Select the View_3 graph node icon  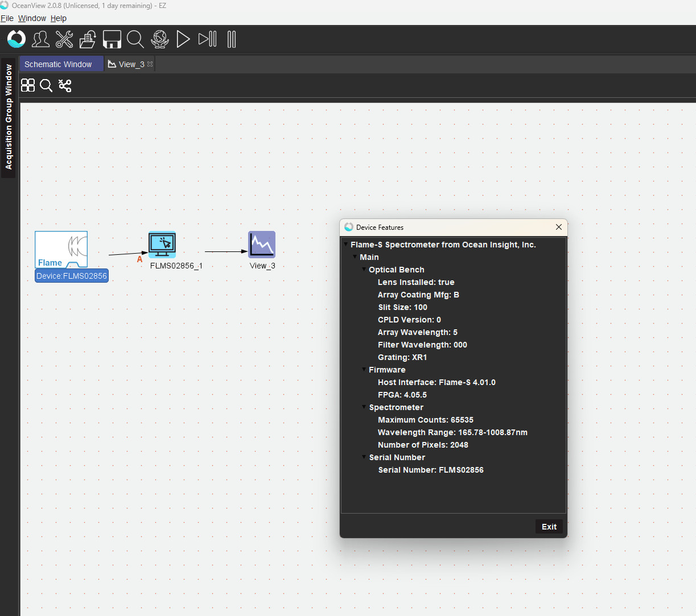(262, 245)
